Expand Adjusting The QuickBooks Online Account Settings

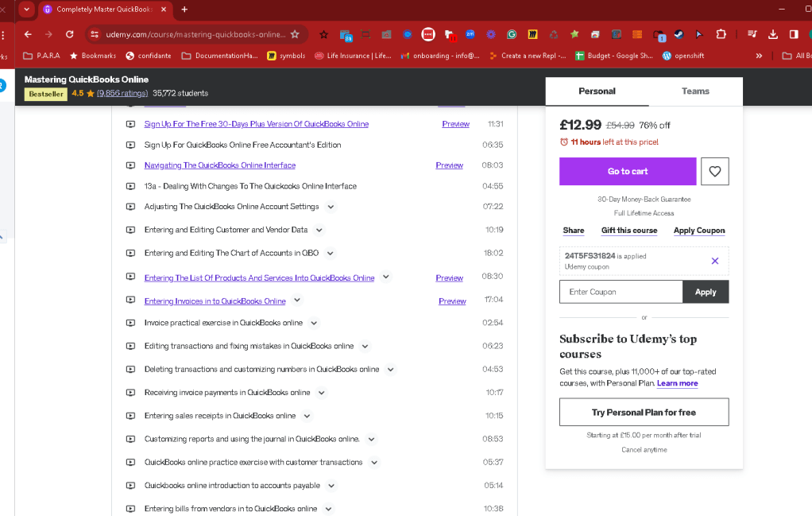coord(331,207)
